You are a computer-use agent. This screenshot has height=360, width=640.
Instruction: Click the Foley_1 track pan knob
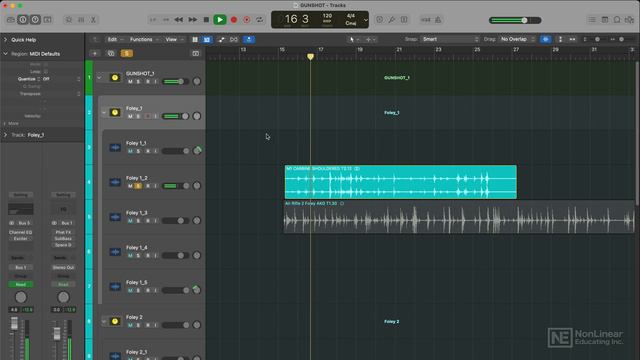pyautogui.click(x=197, y=116)
